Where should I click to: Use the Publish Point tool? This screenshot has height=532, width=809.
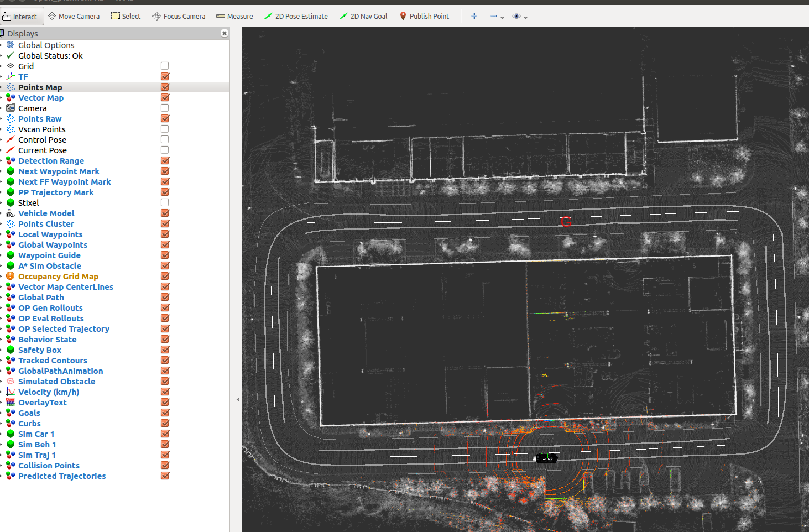pyautogui.click(x=424, y=16)
